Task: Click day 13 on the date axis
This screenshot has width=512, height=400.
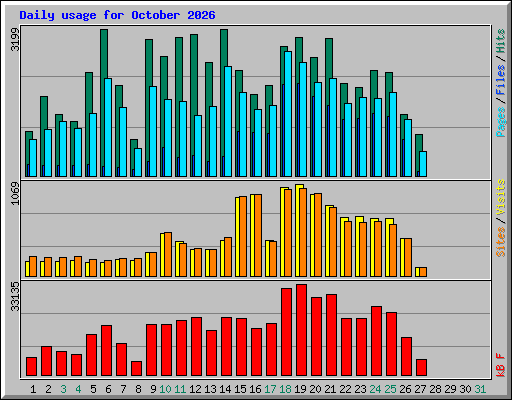Action: (x=210, y=389)
